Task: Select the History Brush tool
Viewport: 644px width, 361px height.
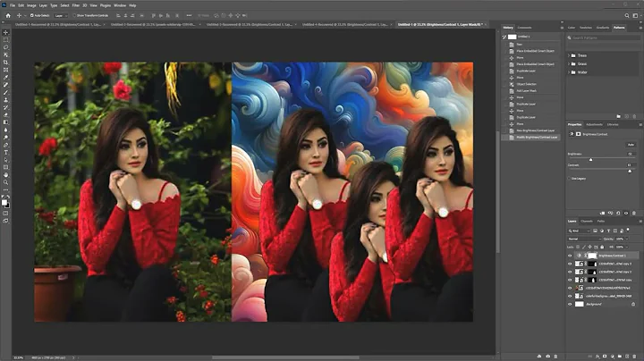Action: coord(5,107)
